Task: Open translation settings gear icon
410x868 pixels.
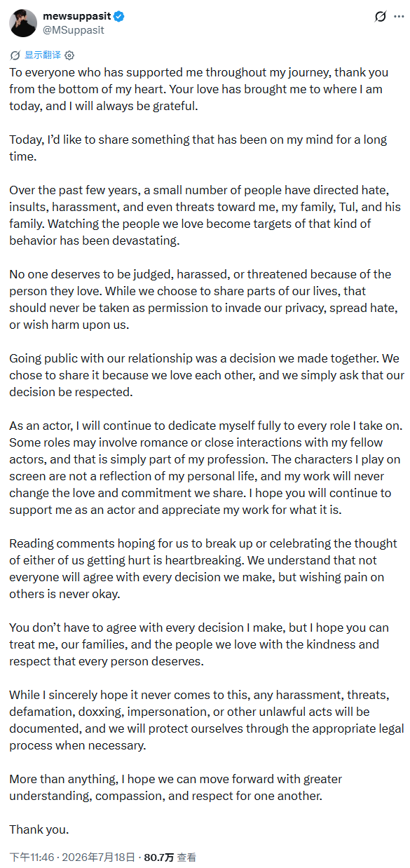Action: pos(69,55)
